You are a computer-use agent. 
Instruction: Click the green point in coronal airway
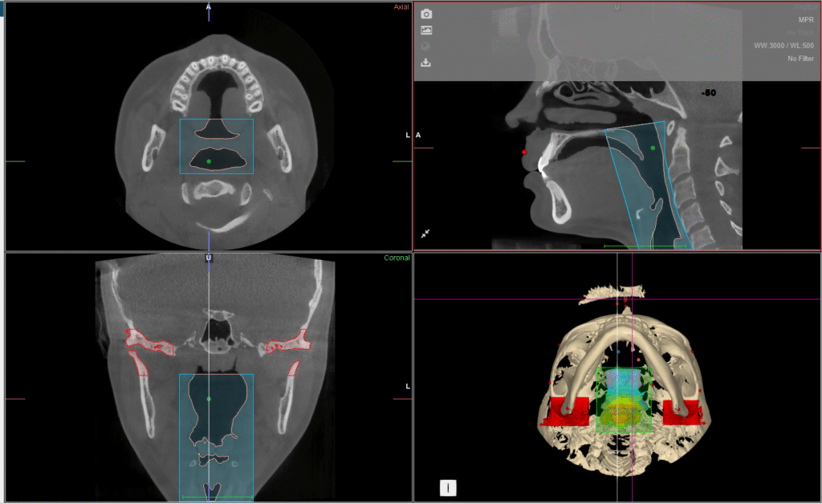point(209,399)
